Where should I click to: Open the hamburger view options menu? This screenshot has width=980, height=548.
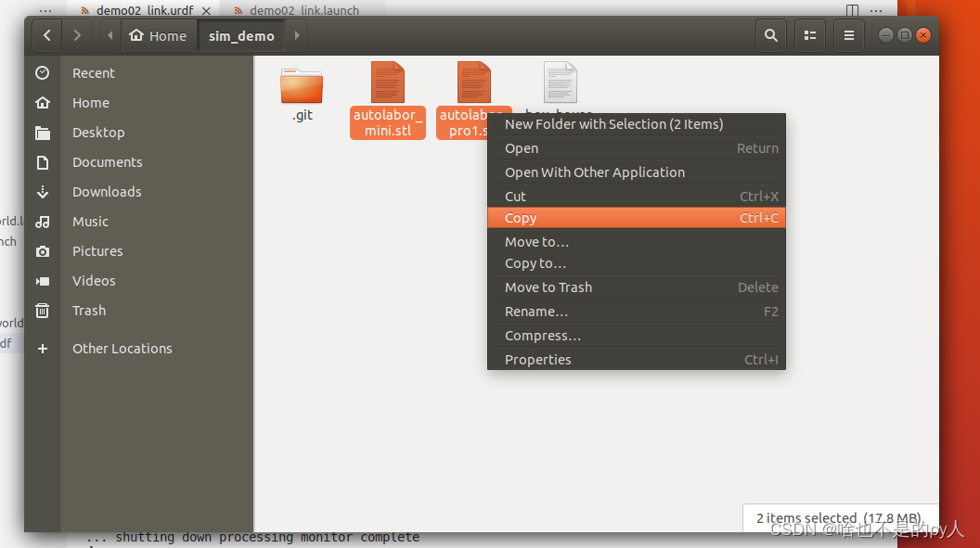(849, 35)
